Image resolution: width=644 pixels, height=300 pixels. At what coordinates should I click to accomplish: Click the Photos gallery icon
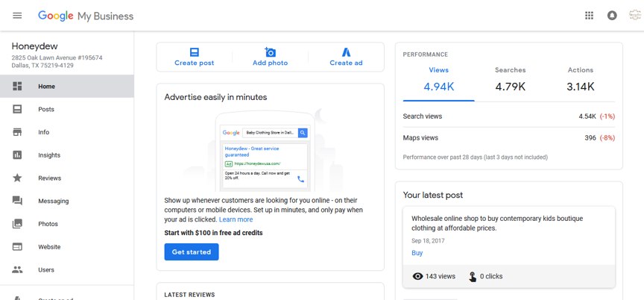17,224
